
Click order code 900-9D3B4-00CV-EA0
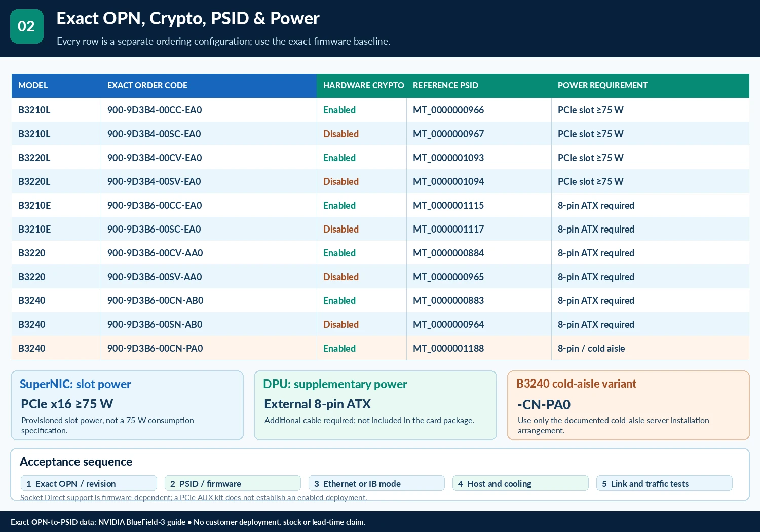click(x=155, y=158)
